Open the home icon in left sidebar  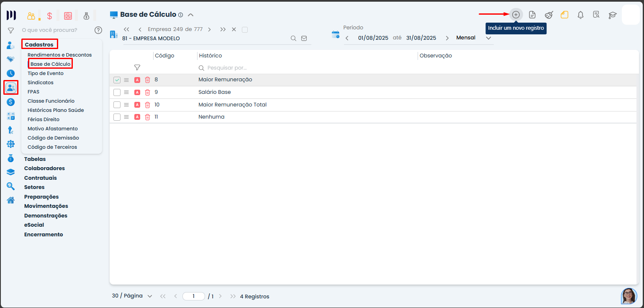tap(11, 200)
